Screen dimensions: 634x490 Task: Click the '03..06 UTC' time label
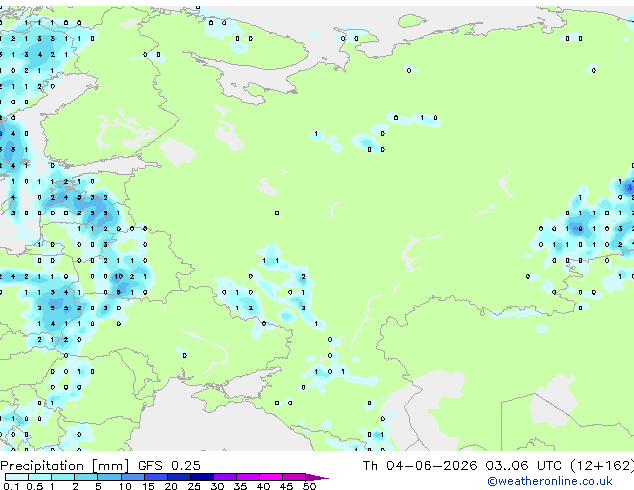pos(524,466)
